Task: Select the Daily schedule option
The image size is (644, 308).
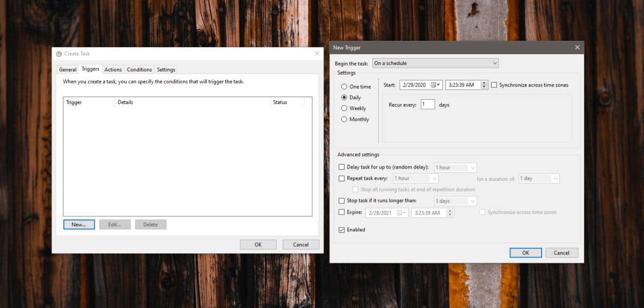Action: [344, 98]
